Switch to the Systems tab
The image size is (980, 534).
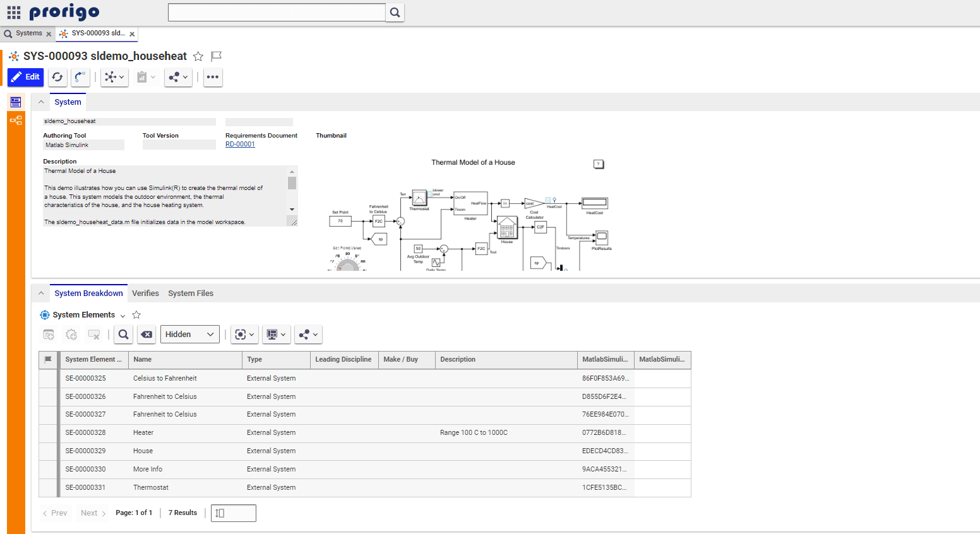pos(29,33)
